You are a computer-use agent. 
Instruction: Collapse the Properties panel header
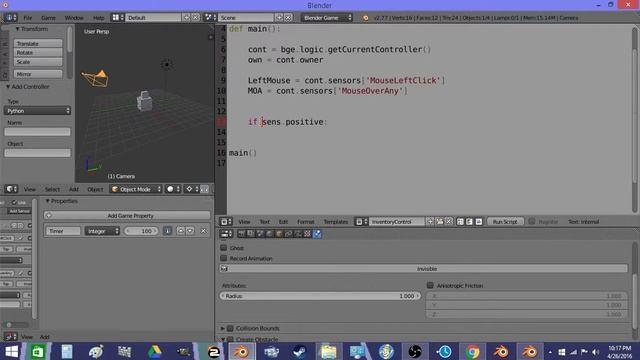[61, 201]
